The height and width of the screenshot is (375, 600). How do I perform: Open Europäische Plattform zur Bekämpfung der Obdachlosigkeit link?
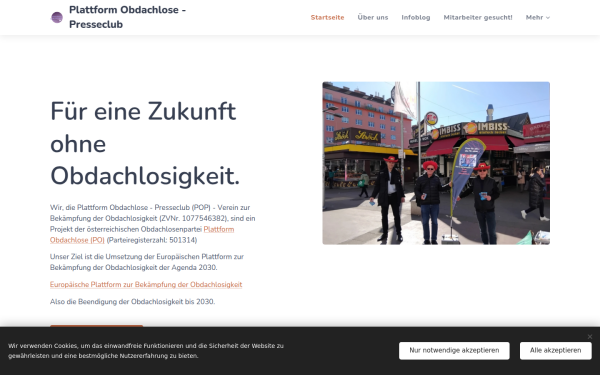pos(146,285)
